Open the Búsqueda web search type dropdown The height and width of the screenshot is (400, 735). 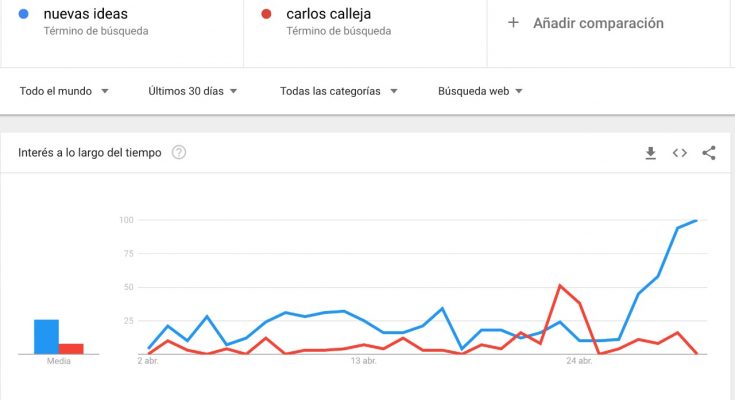pos(480,91)
